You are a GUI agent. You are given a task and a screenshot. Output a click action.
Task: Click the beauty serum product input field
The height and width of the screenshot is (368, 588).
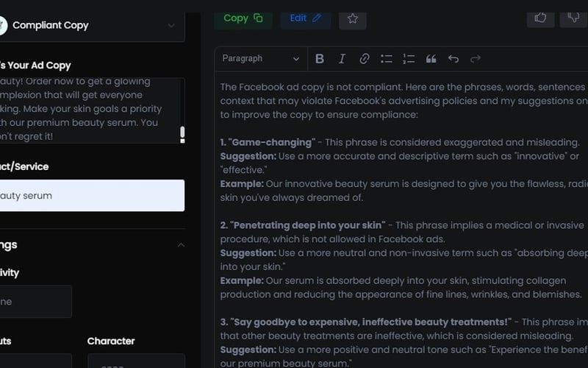click(92, 195)
